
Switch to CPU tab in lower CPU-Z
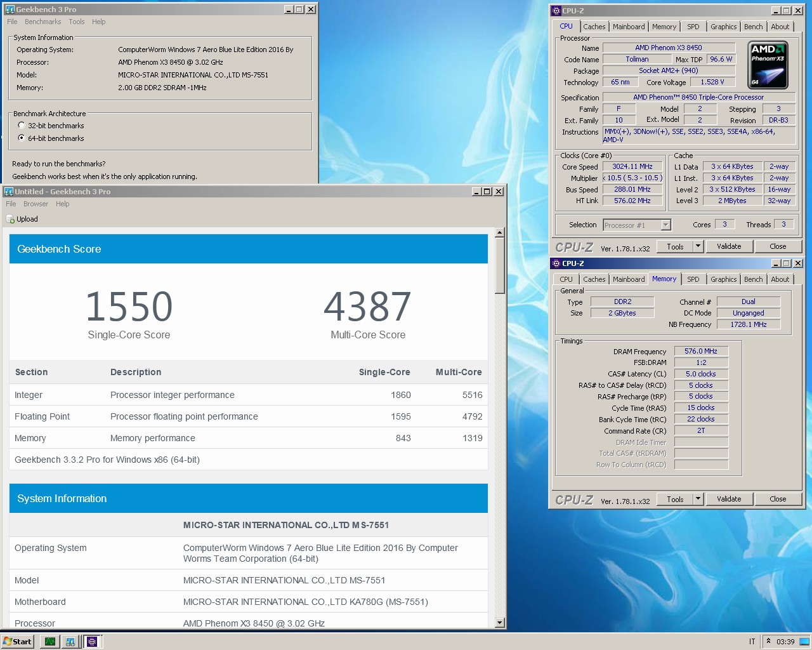tap(566, 279)
